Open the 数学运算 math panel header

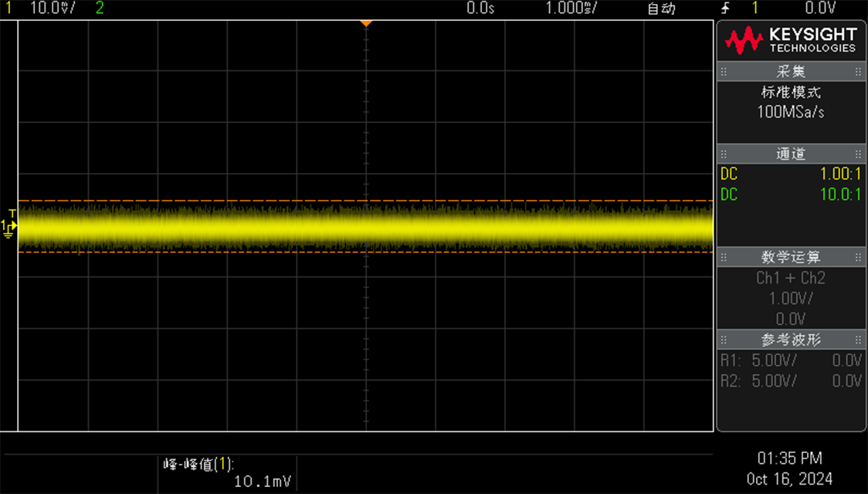tap(791, 257)
